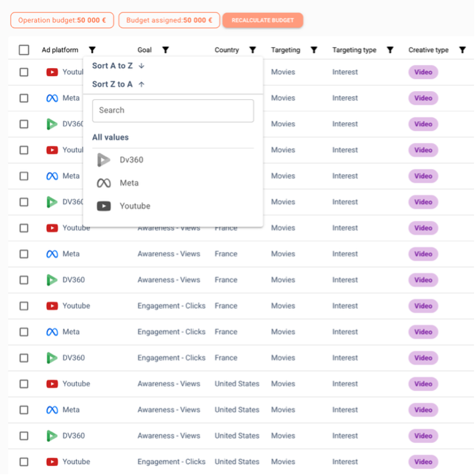Viewport: 476px width, 476px height.
Task: Click the Dv360 icon in filter list
Action: click(x=104, y=160)
